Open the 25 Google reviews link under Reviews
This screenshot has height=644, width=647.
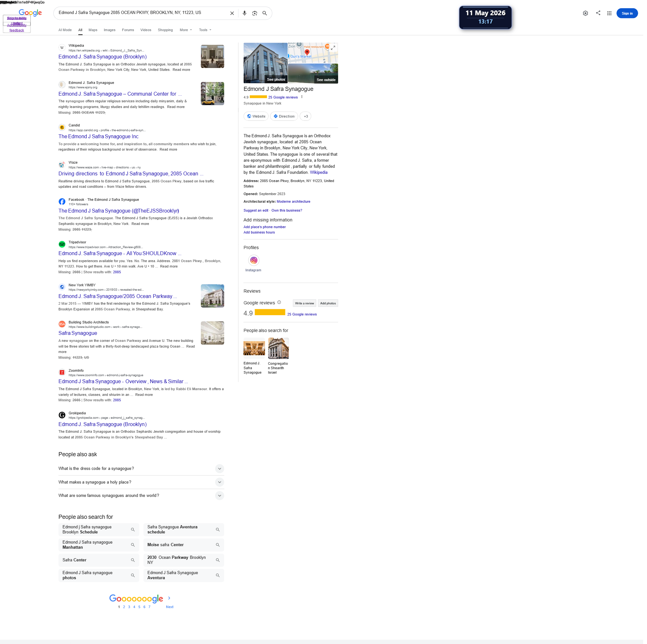click(x=303, y=316)
